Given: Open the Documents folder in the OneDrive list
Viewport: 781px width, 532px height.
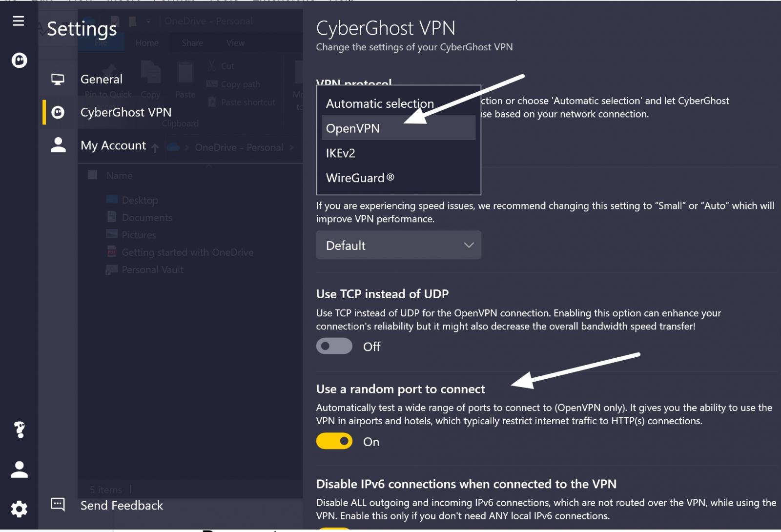Looking at the screenshot, I should (146, 217).
